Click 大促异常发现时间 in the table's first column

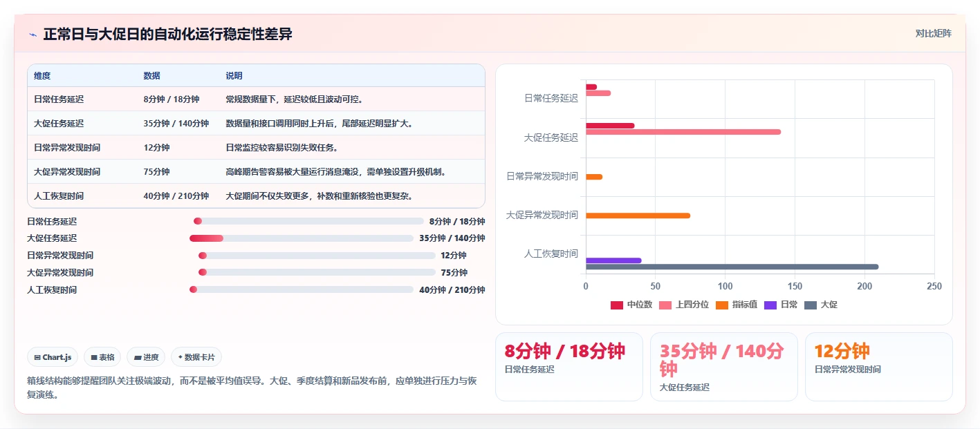(x=67, y=172)
